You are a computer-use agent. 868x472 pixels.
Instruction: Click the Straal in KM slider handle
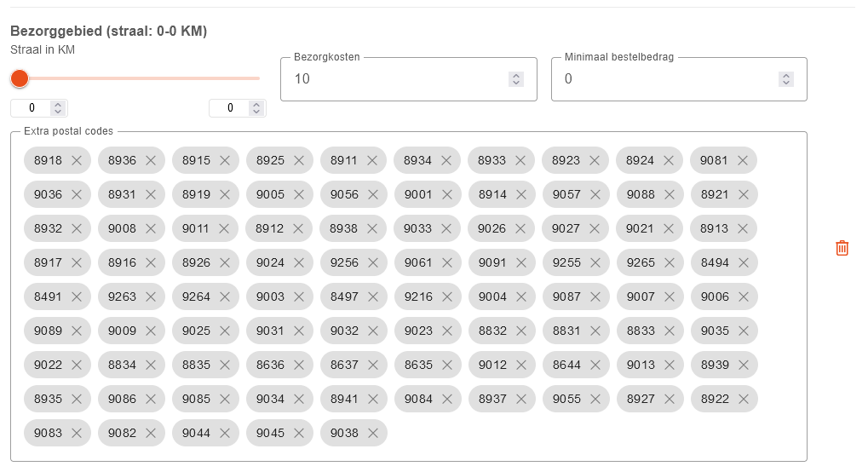point(20,78)
